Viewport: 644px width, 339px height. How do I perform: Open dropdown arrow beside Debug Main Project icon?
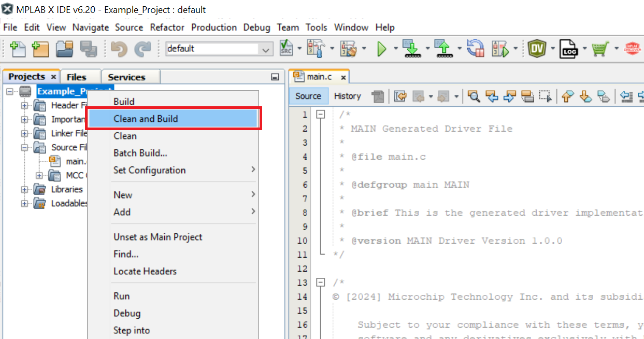pos(517,49)
